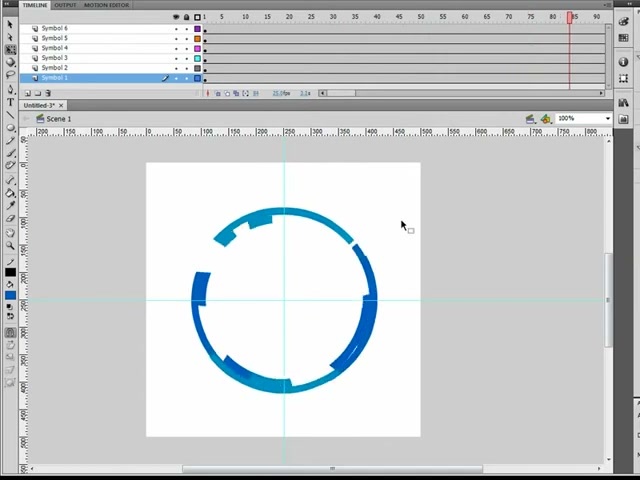Image resolution: width=640 pixels, height=480 pixels.
Task: Select the Text tool
Action: coord(10,102)
